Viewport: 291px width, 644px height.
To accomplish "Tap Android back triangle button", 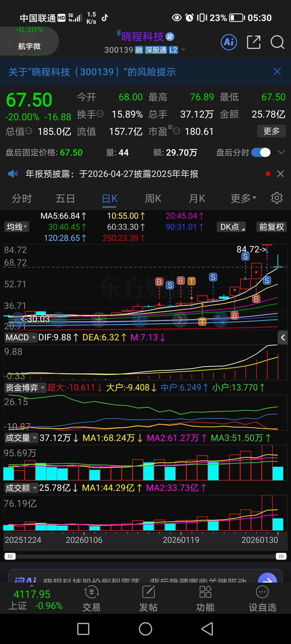I will (x=207, y=629).
